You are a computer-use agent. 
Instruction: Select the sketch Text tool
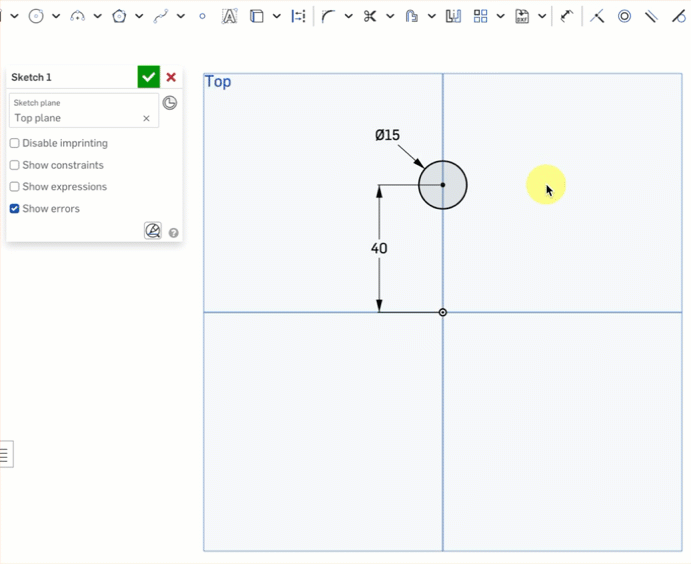(x=229, y=16)
